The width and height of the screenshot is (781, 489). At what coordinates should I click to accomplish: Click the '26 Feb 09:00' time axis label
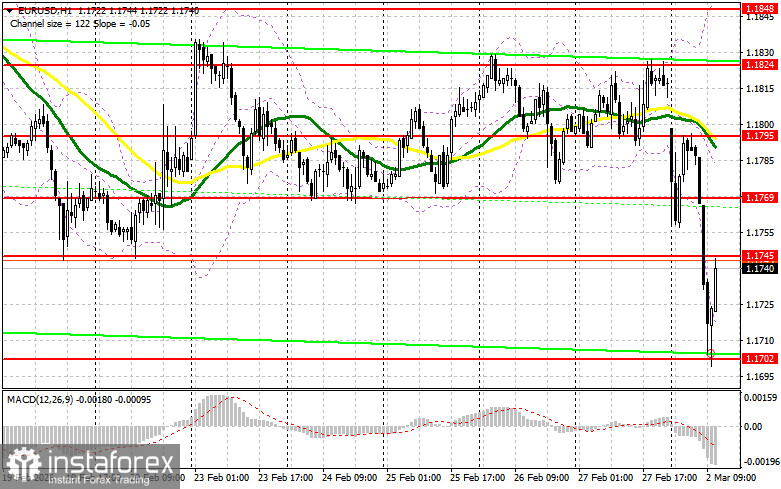point(541,478)
